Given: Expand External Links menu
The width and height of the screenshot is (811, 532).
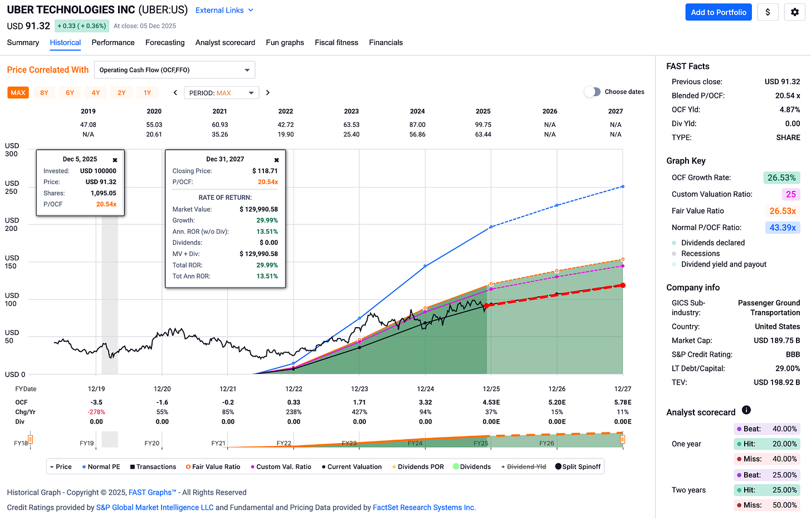Looking at the screenshot, I should pyautogui.click(x=224, y=10).
